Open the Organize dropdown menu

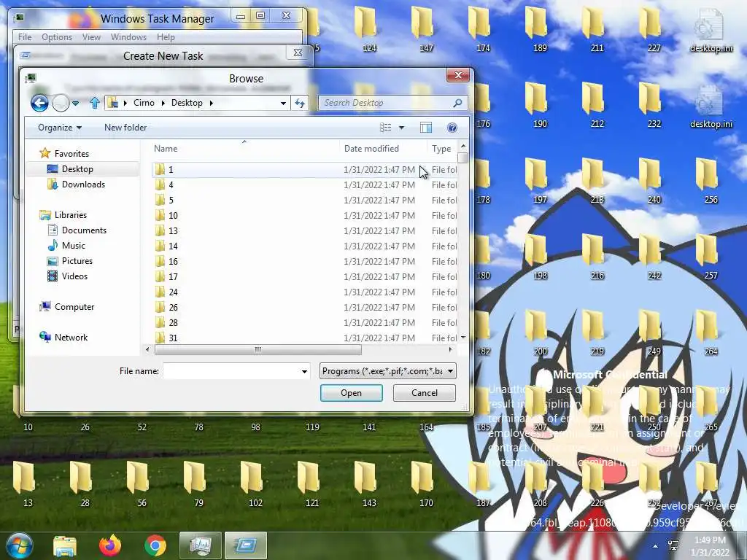point(60,127)
